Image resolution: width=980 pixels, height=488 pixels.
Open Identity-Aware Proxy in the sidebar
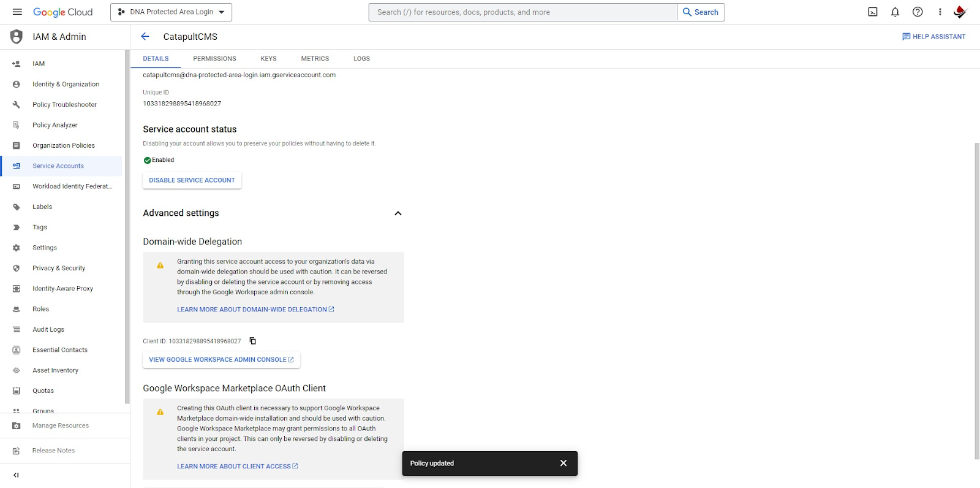click(x=61, y=289)
